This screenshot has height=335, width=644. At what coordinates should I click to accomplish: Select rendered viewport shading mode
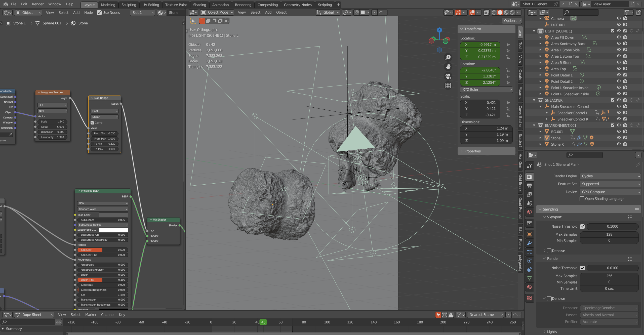click(512, 13)
